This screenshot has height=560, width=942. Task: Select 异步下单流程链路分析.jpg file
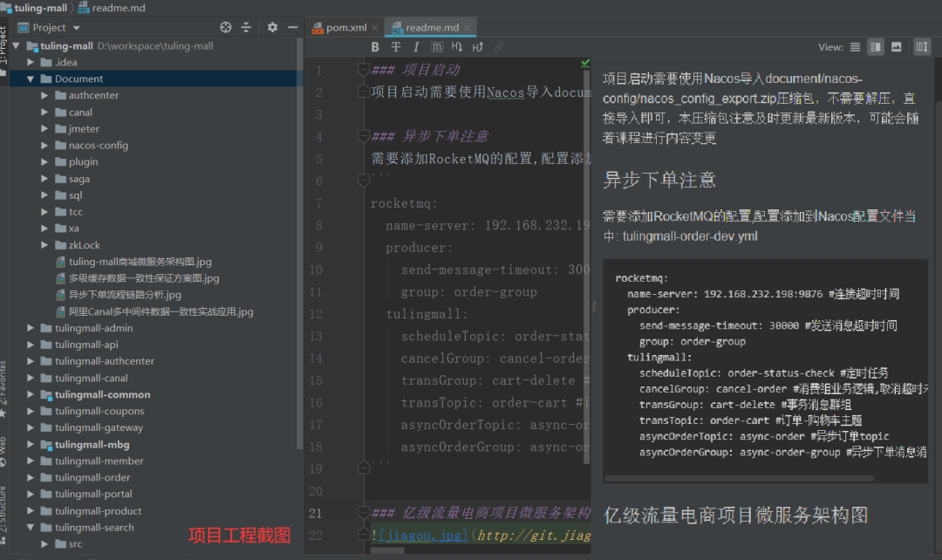tap(125, 295)
